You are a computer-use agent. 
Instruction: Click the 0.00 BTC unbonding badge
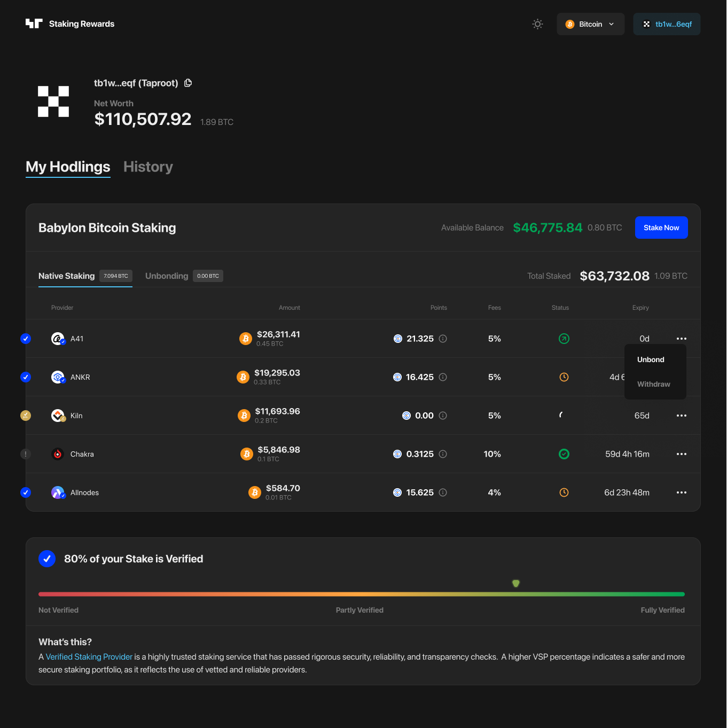pos(208,276)
